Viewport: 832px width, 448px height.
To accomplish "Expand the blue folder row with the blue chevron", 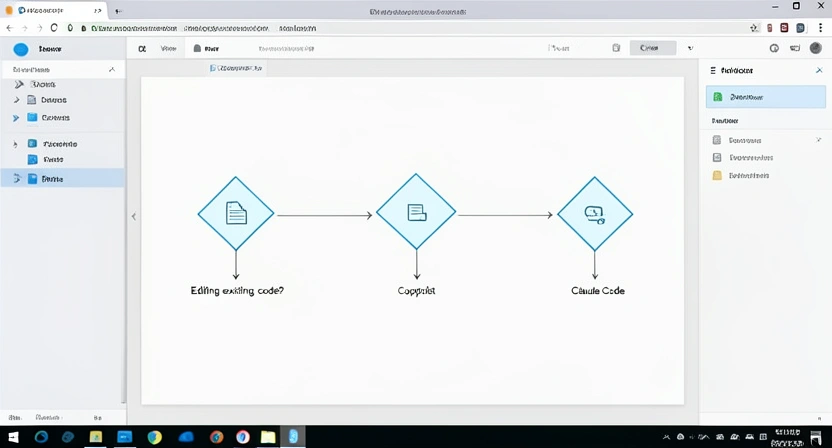I will tap(16, 118).
